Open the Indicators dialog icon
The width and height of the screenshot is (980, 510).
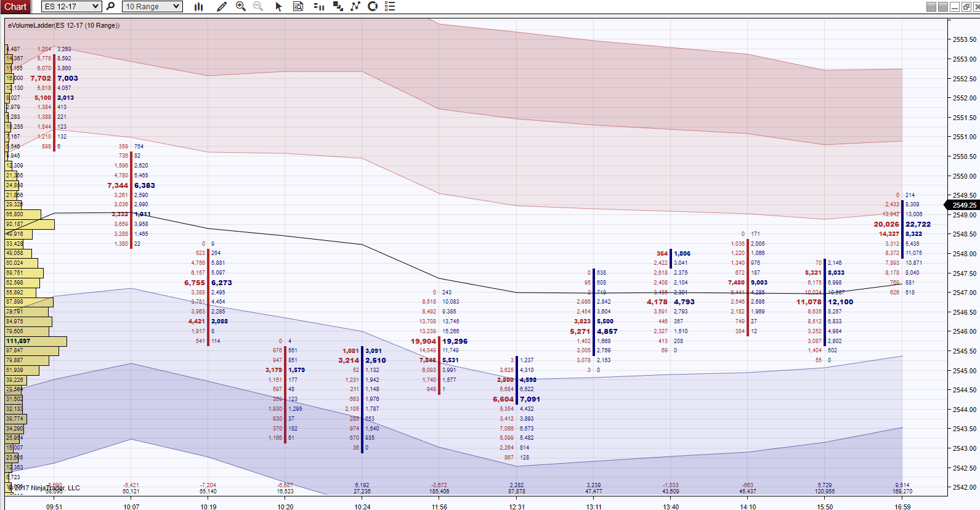point(355,6)
